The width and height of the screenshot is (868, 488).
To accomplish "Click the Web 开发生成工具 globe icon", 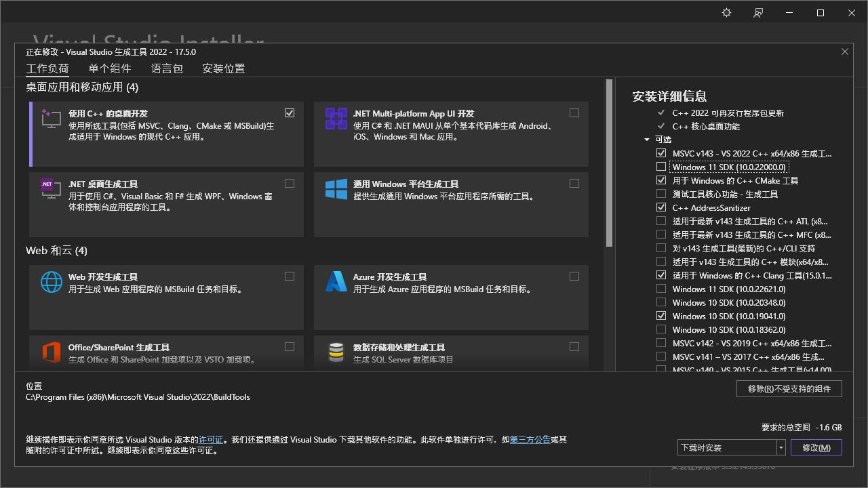I will click(x=50, y=281).
